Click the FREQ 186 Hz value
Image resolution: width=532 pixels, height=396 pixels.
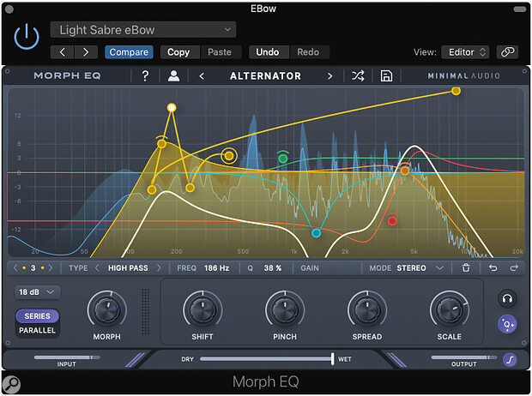216,268
